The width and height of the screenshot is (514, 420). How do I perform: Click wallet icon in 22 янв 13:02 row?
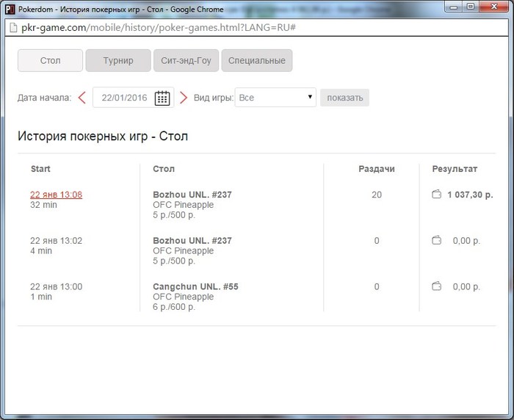pos(436,240)
